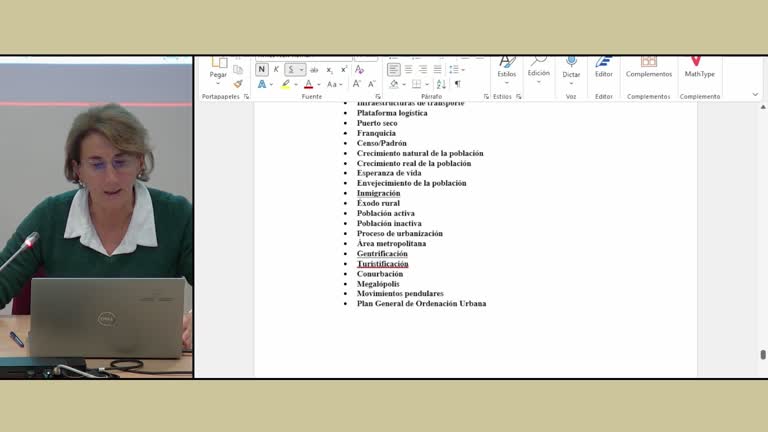Apply subscript formatting
This screenshot has width=768, height=432.
tap(329, 70)
